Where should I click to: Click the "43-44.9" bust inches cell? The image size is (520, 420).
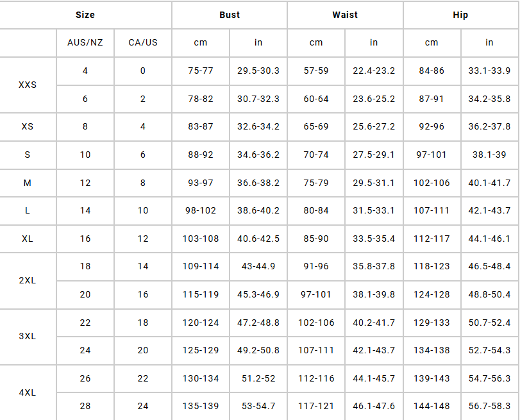click(258, 266)
